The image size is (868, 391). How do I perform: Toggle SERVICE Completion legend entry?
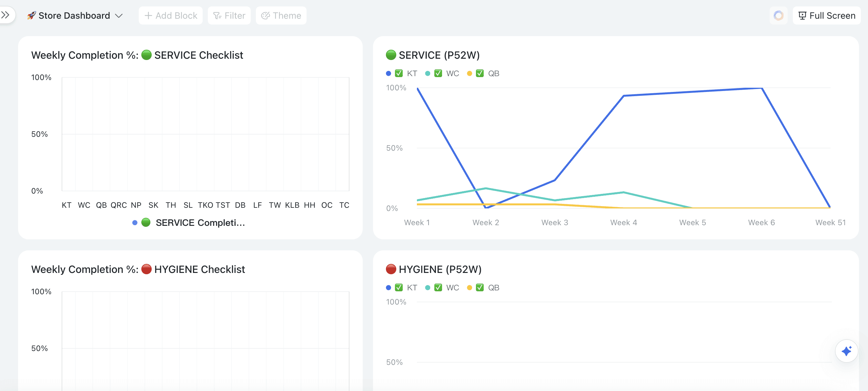tap(200, 223)
